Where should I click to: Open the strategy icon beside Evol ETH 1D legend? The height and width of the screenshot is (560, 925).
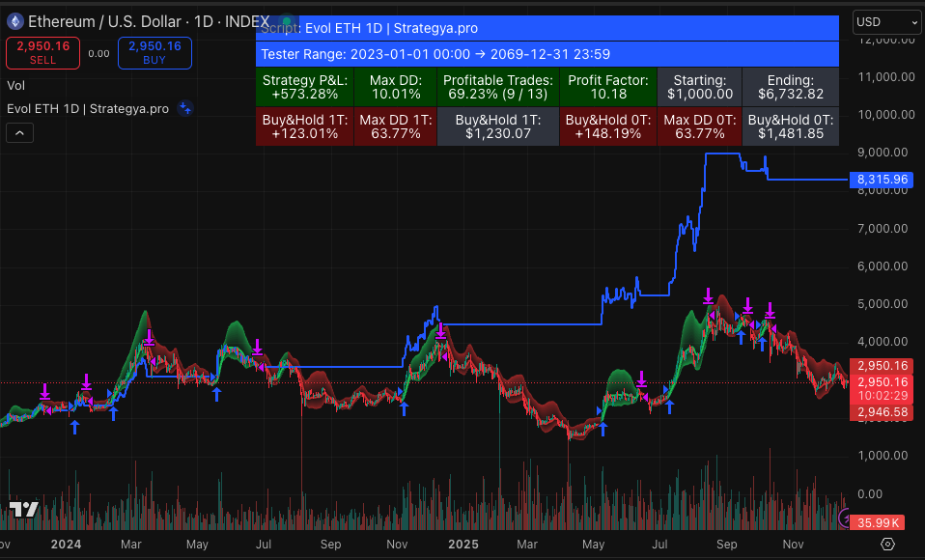tap(185, 108)
